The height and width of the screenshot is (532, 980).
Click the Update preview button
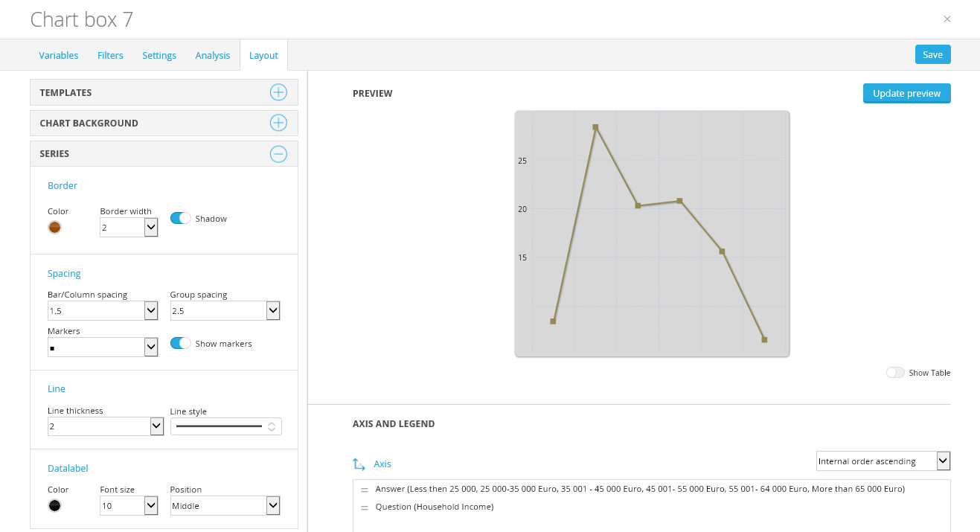[907, 94]
